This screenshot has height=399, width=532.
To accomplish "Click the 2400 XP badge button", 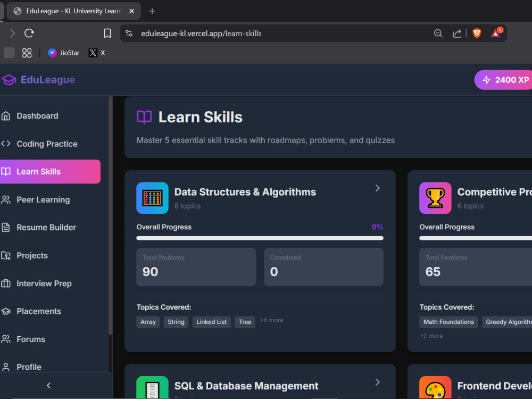I will click(x=503, y=80).
